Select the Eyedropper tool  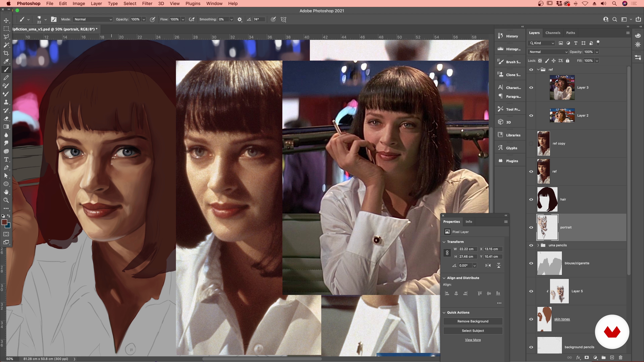(x=6, y=61)
